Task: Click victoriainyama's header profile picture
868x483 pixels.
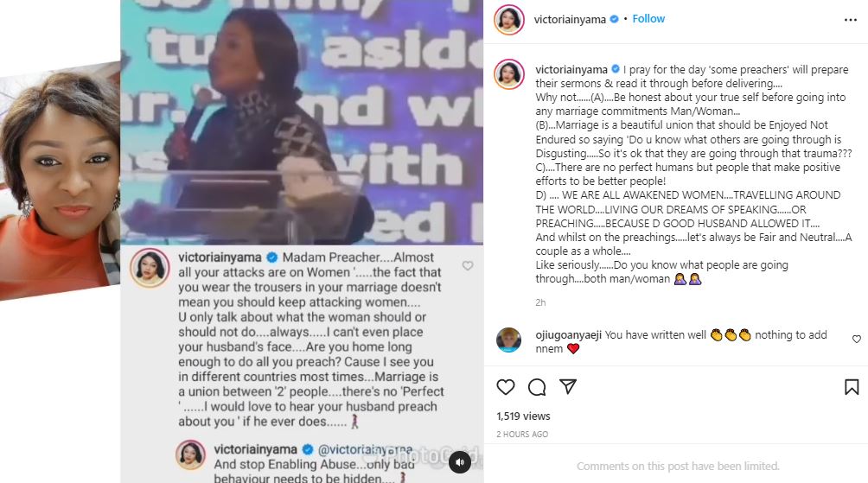Action: tap(508, 20)
